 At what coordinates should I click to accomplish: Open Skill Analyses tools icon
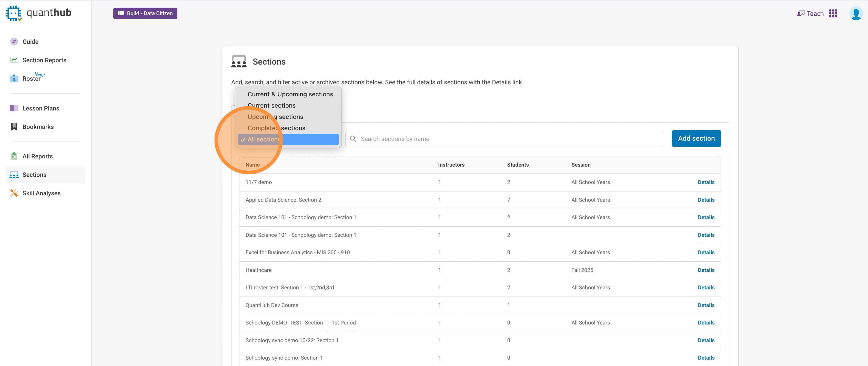(14, 193)
